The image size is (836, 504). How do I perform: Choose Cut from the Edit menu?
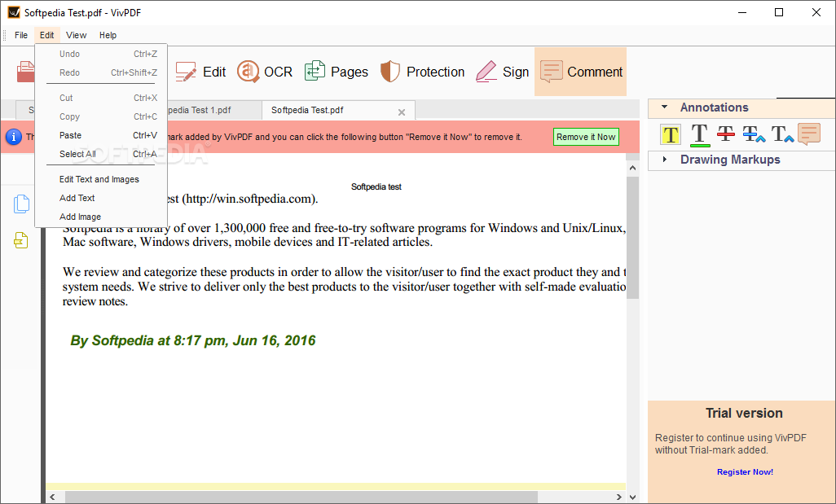pos(101,98)
